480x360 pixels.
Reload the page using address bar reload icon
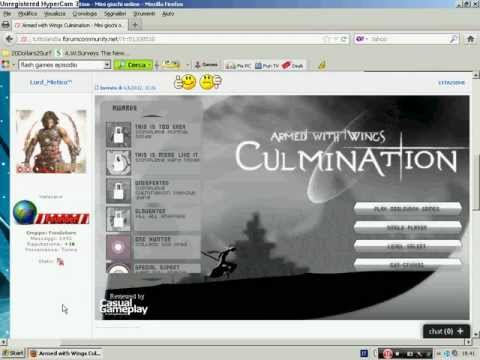[343, 39]
